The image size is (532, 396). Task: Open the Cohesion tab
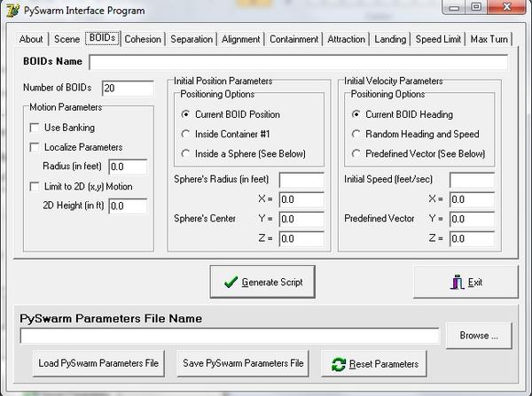point(143,39)
